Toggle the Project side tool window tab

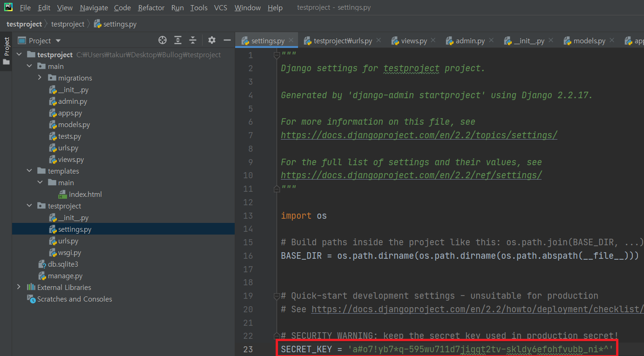click(x=7, y=51)
